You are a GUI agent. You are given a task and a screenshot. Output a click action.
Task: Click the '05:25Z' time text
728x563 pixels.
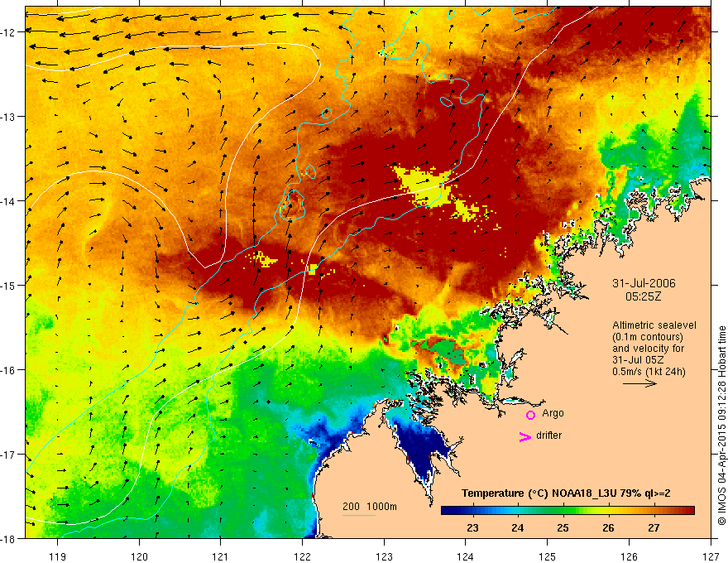643,296
